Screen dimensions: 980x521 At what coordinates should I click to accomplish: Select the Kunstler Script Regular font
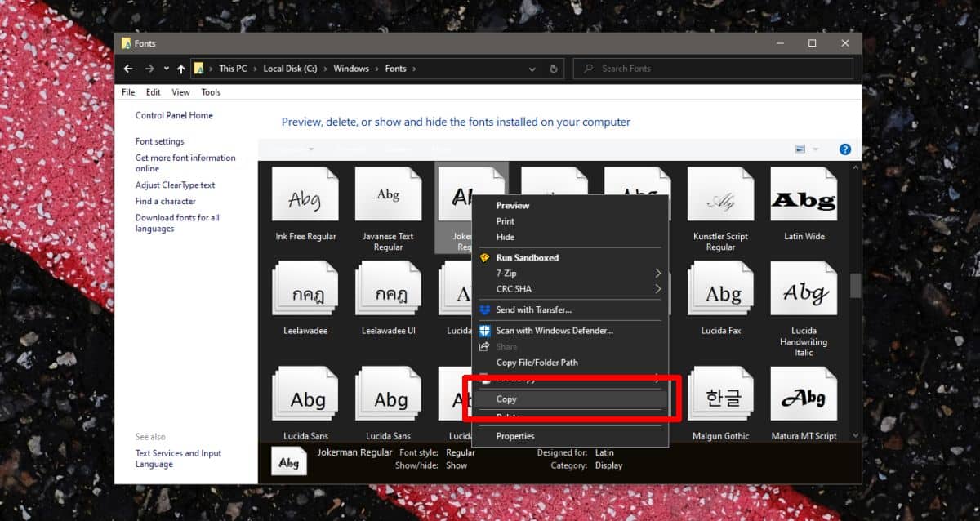click(x=720, y=210)
